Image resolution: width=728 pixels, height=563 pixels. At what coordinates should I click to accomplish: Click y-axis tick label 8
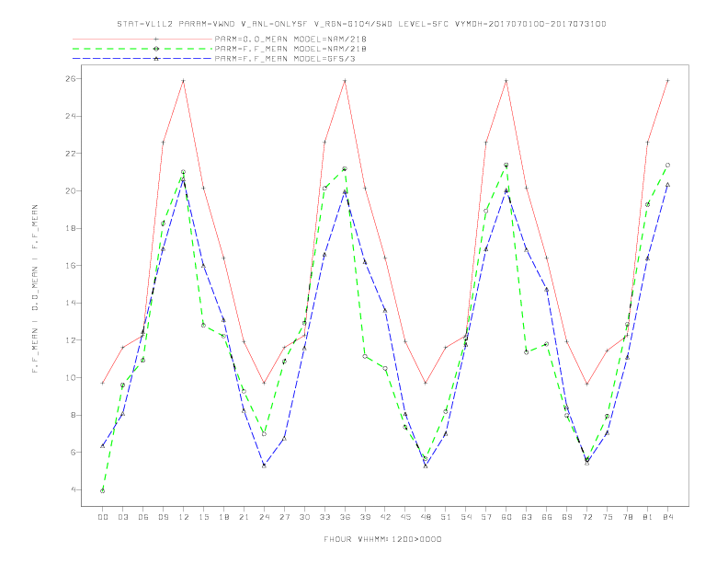[x=73, y=415]
